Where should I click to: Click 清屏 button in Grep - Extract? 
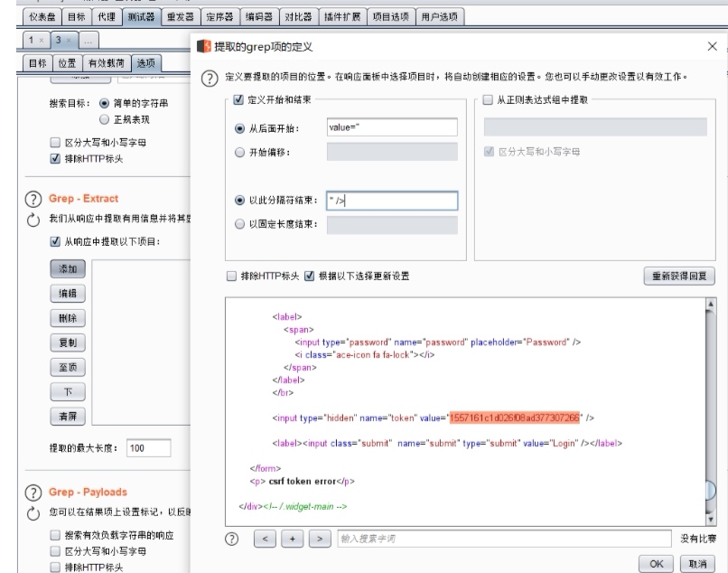[x=68, y=417]
